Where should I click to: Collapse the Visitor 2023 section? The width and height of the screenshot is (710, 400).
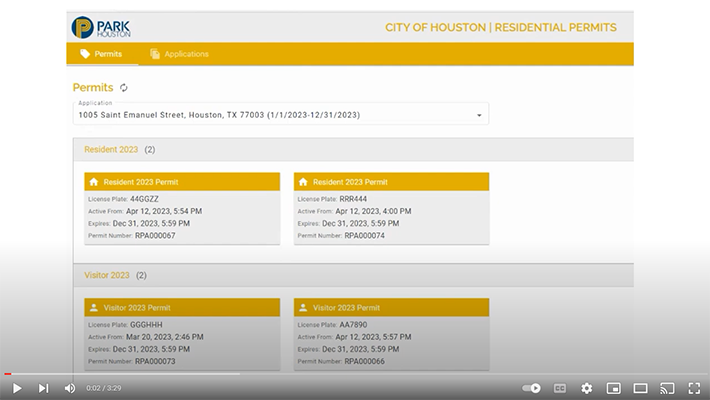(x=107, y=275)
